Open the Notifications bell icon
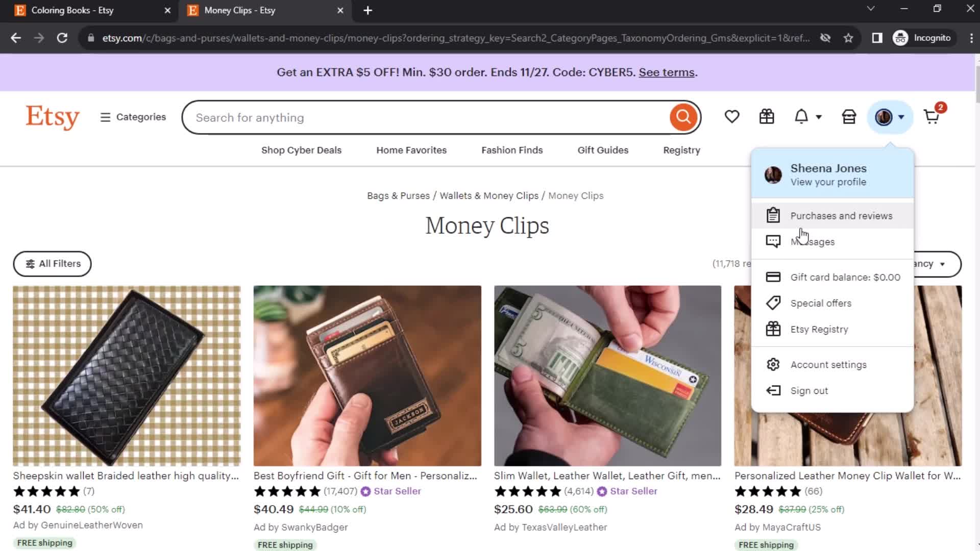This screenshot has width=980, height=551. [802, 116]
